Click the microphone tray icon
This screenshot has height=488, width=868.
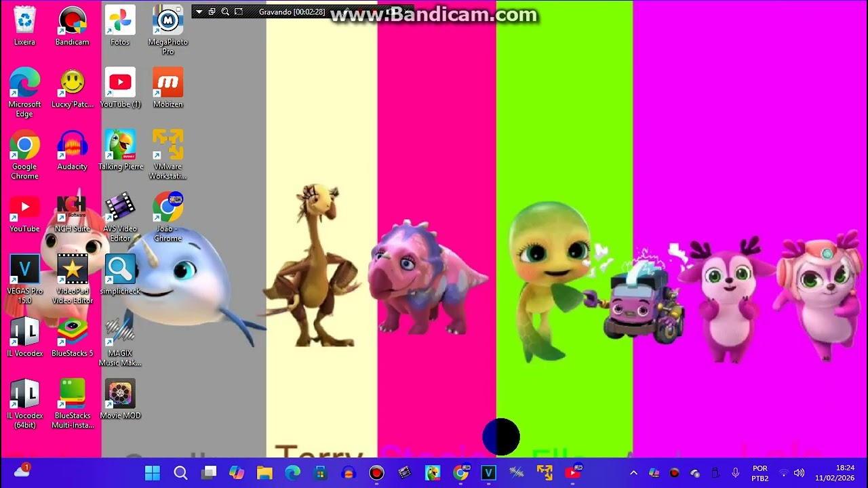[735, 473]
